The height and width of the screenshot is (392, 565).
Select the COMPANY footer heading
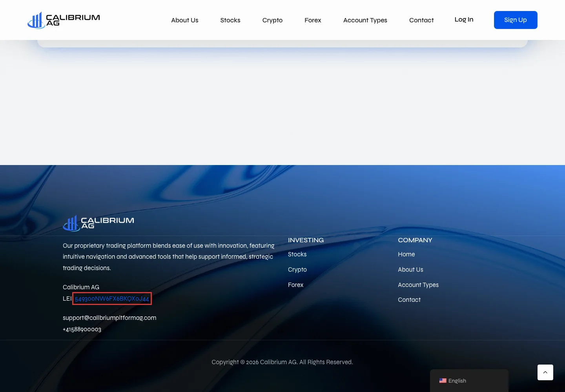pos(415,240)
